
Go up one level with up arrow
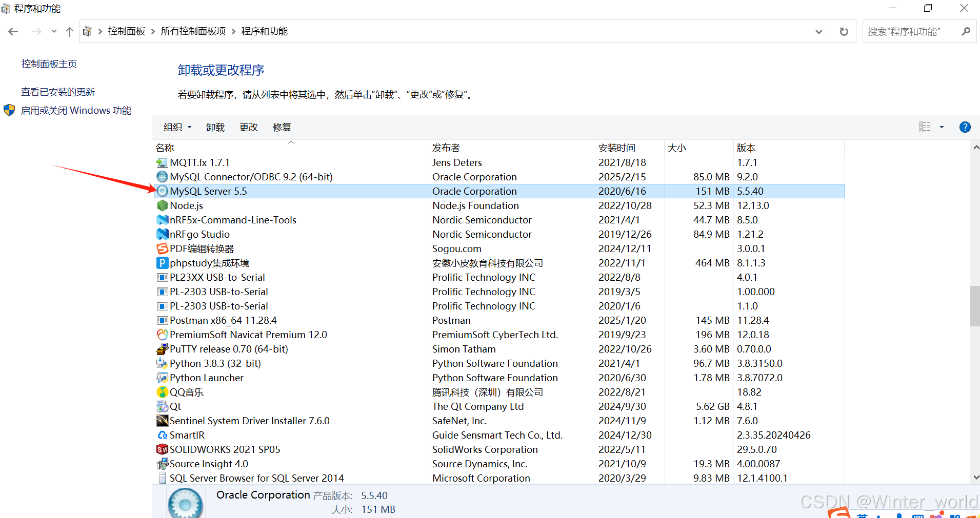pos(70,32)
